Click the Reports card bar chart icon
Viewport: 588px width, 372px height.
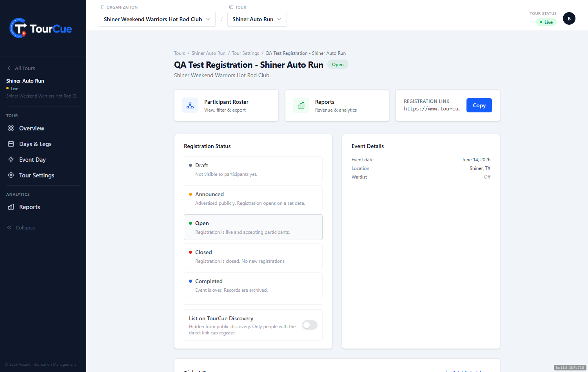coord(301,105)
